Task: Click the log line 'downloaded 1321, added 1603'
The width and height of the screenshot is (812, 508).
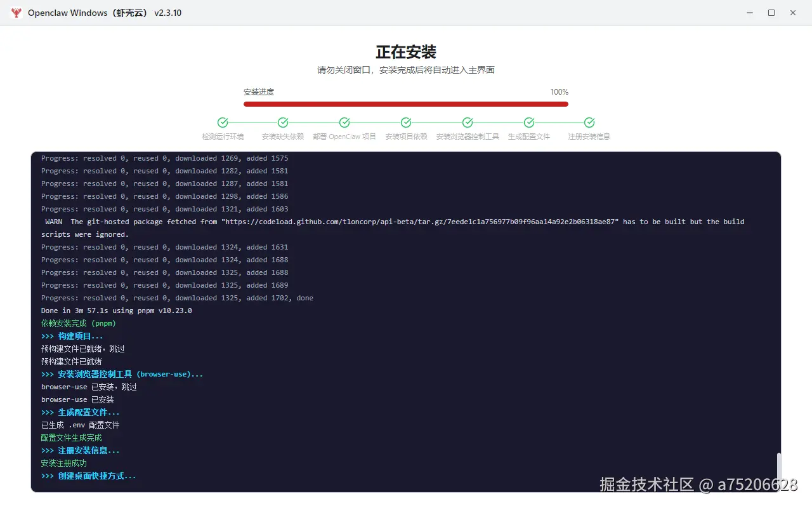Action: tap(165, 209)
